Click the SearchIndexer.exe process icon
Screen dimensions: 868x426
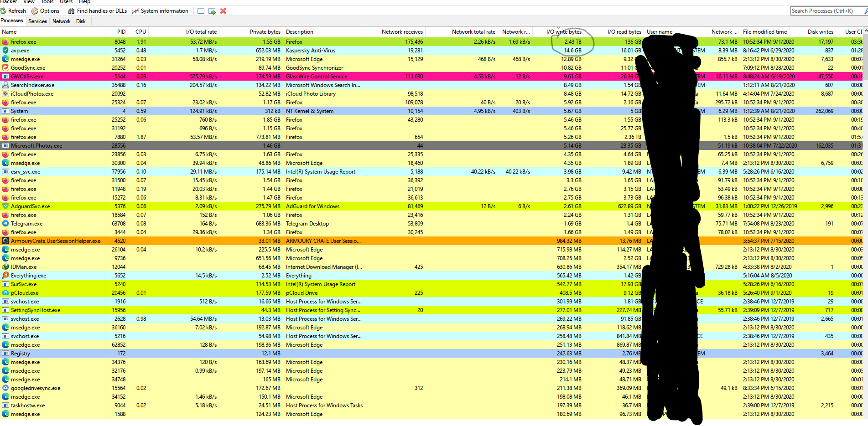(x=5, y=85)
